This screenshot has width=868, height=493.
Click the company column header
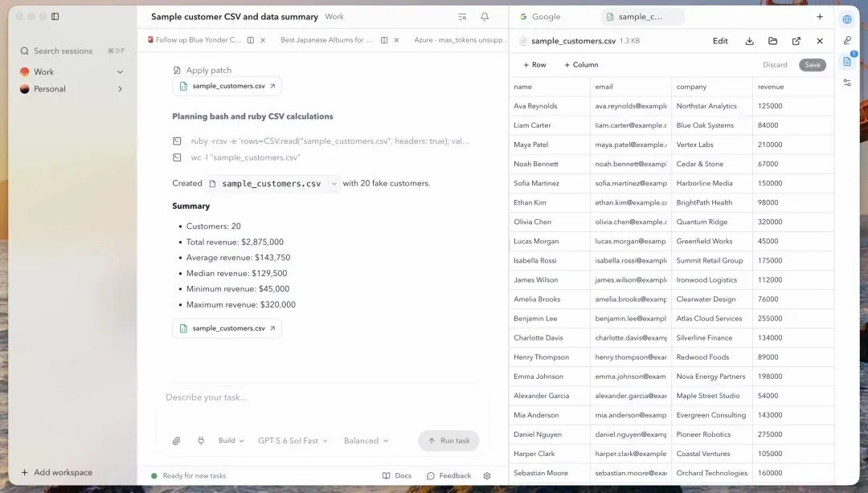click(712, 87)
